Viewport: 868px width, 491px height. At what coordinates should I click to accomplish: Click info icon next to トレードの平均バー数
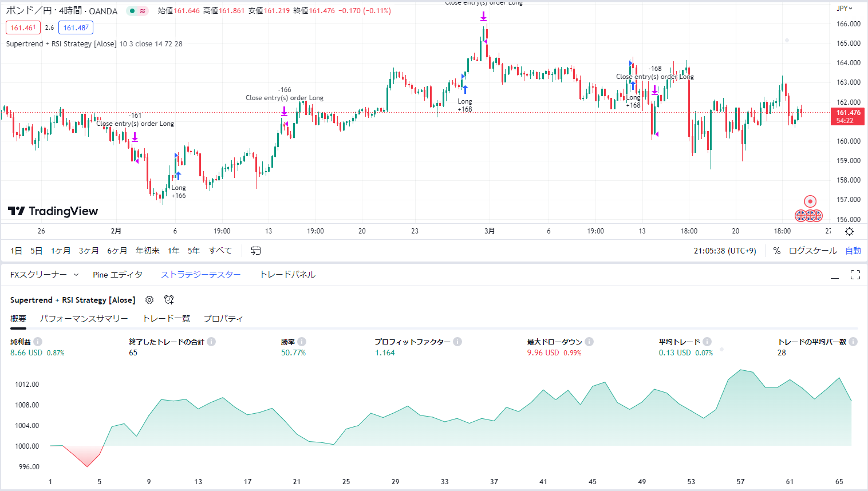[x=853, y=342]
